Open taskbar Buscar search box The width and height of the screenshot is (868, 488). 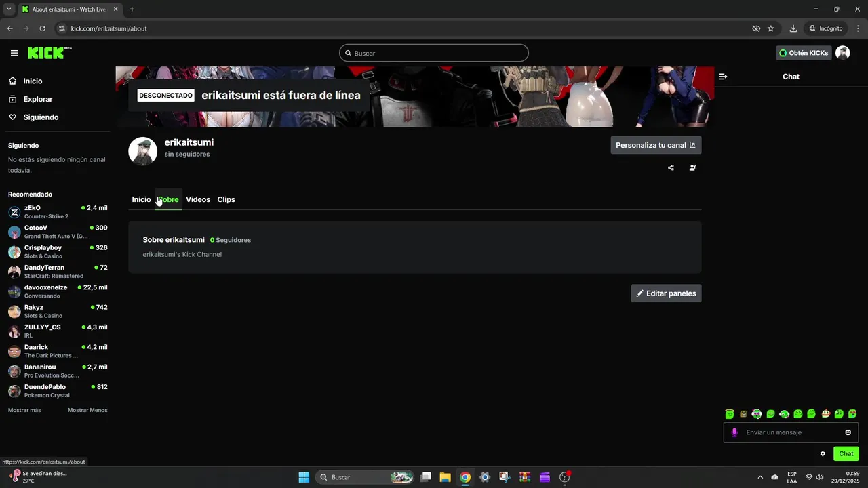(x=365, y=477)
